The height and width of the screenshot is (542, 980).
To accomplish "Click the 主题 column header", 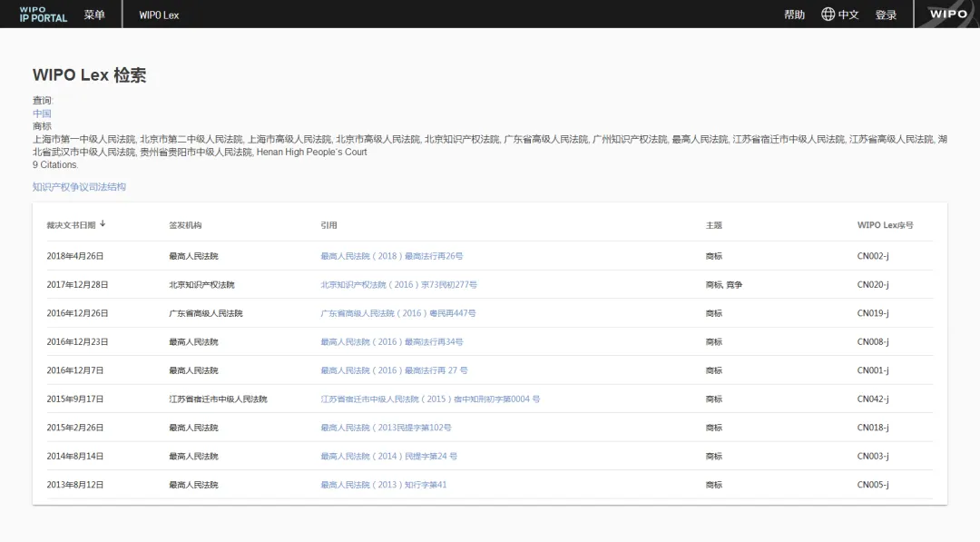I will (x=714, y=225).
